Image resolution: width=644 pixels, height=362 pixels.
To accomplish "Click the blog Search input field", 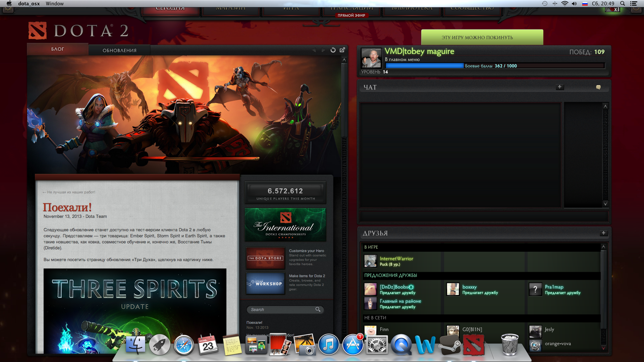I will (x=281, y=309).
